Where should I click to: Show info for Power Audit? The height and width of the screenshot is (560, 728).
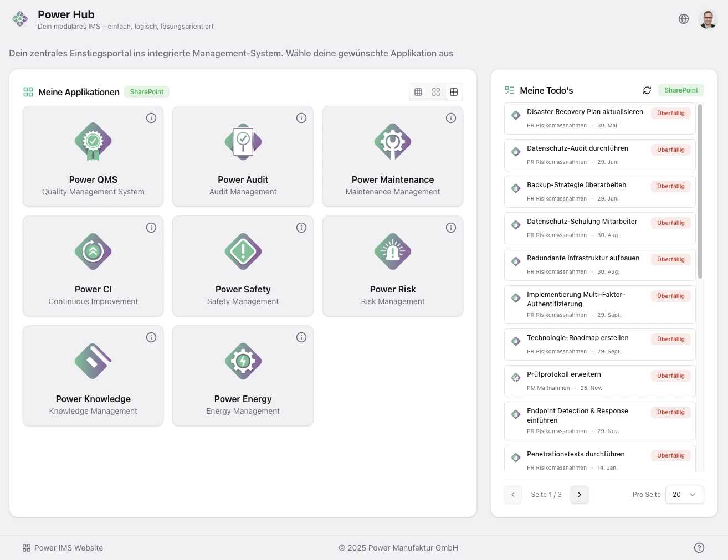(301, 118)
